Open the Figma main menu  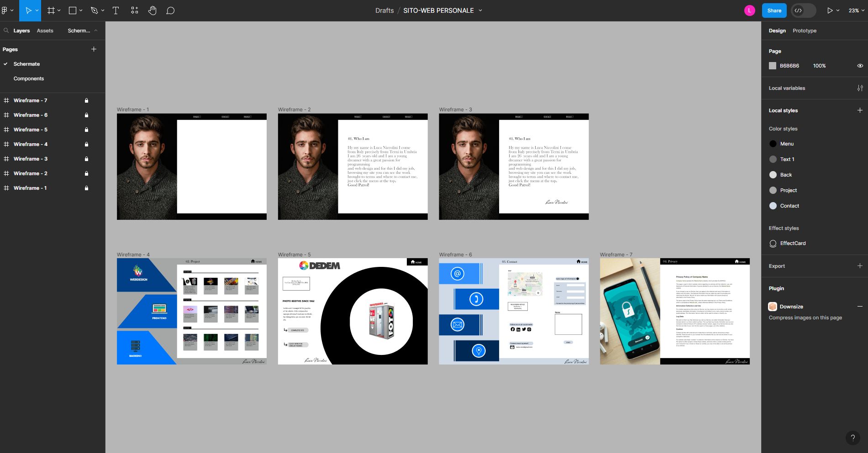tap(5, 10)
